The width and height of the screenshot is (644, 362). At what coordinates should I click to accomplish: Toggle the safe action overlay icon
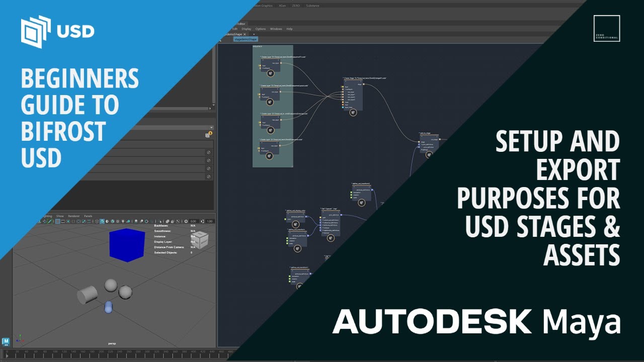[x=84, y=221]
